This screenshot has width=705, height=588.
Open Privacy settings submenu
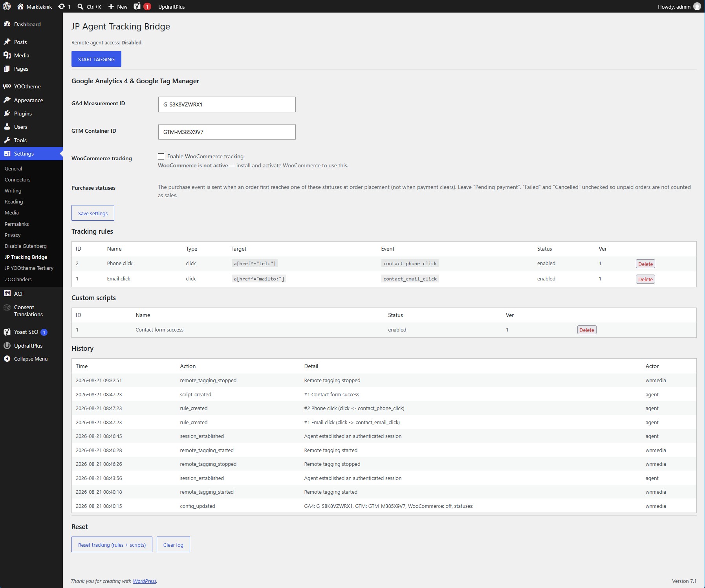[13, 235]
